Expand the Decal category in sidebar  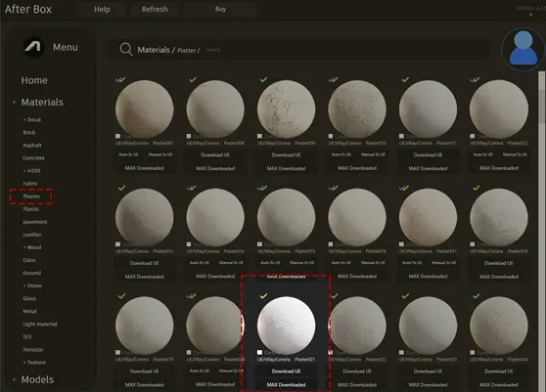(32, 119)
